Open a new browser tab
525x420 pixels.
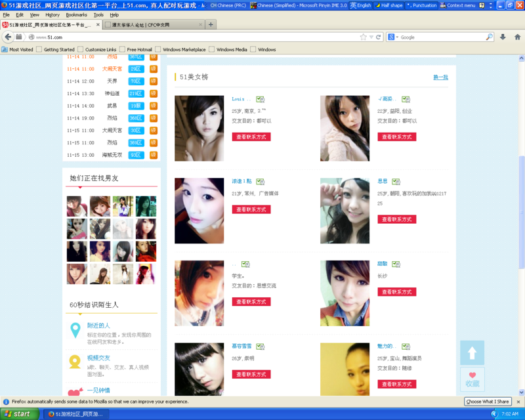click(x=211, y=24)
